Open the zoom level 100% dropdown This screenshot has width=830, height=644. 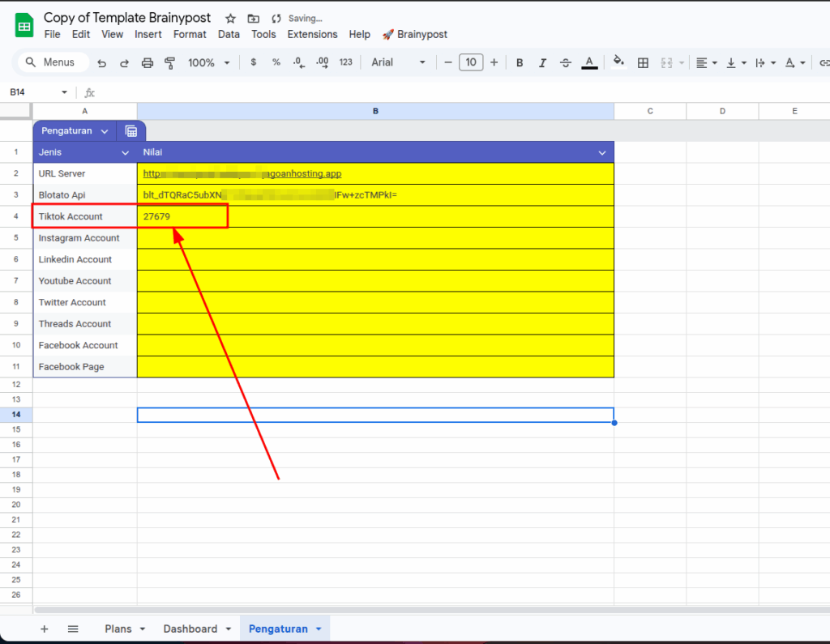208,62
